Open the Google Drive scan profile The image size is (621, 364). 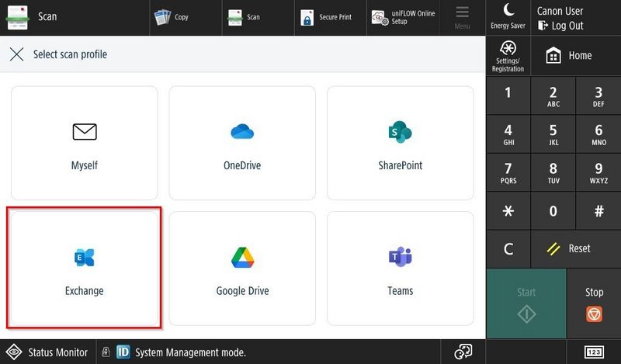[242, 268]
